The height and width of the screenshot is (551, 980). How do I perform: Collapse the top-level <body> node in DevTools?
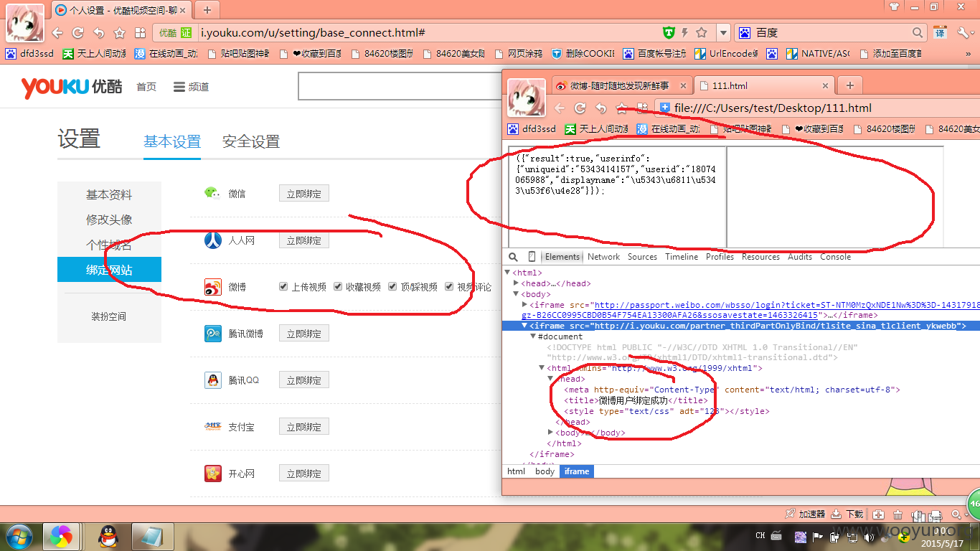(x=516, y=294)
